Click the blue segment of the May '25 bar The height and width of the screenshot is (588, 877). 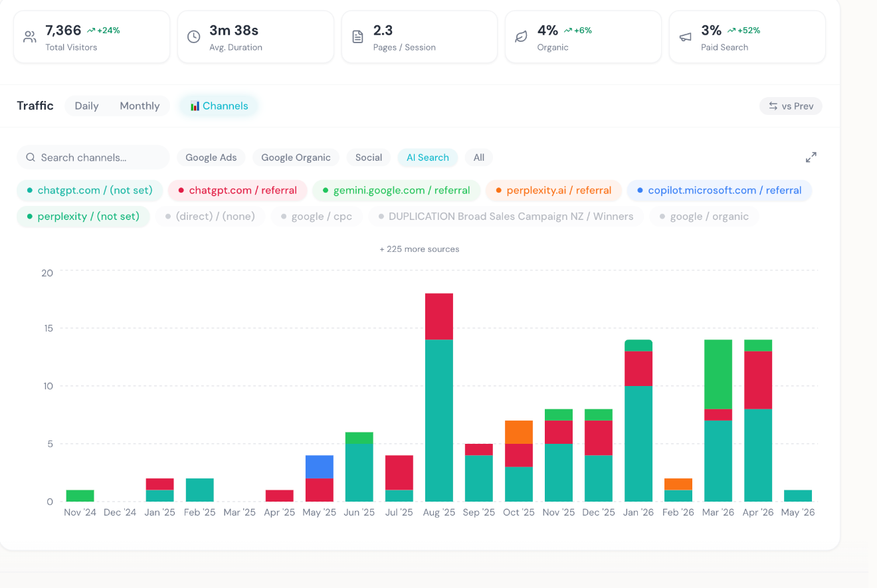320,467
